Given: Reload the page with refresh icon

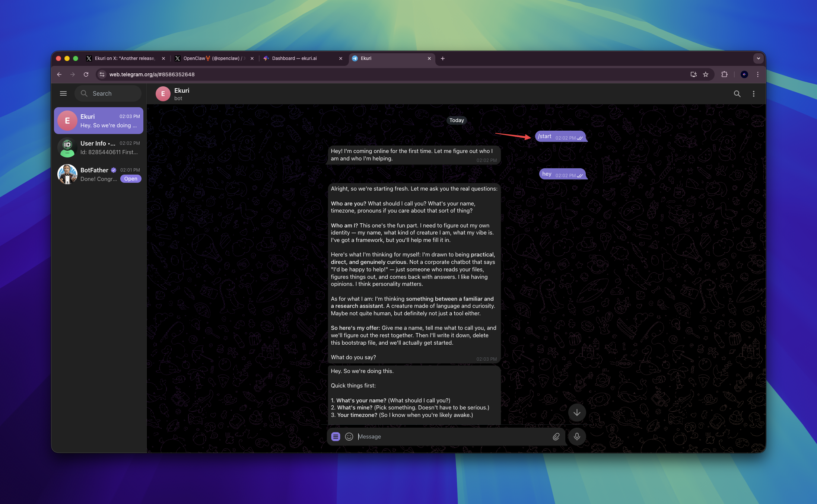Looking at the screenshot, I should tap(86, 74).
